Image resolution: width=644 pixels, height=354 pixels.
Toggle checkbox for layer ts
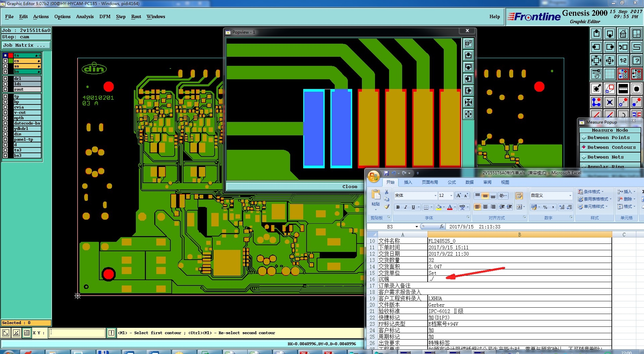pos(5,55)
